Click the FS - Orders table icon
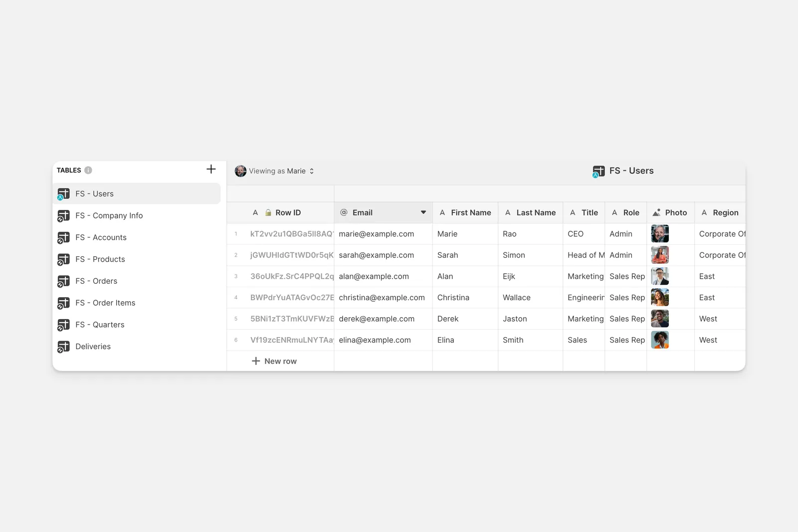 [x=63, y=281]
